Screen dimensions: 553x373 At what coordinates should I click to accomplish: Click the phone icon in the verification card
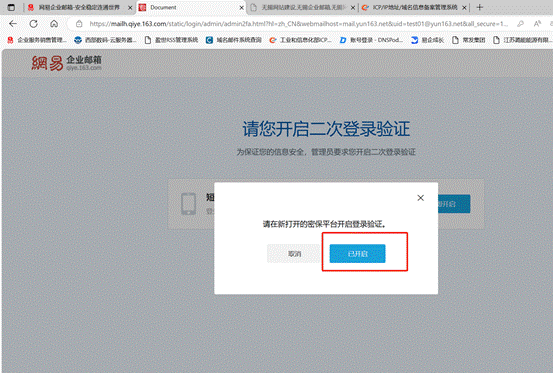pyautogui.click(x=188, y=204)
